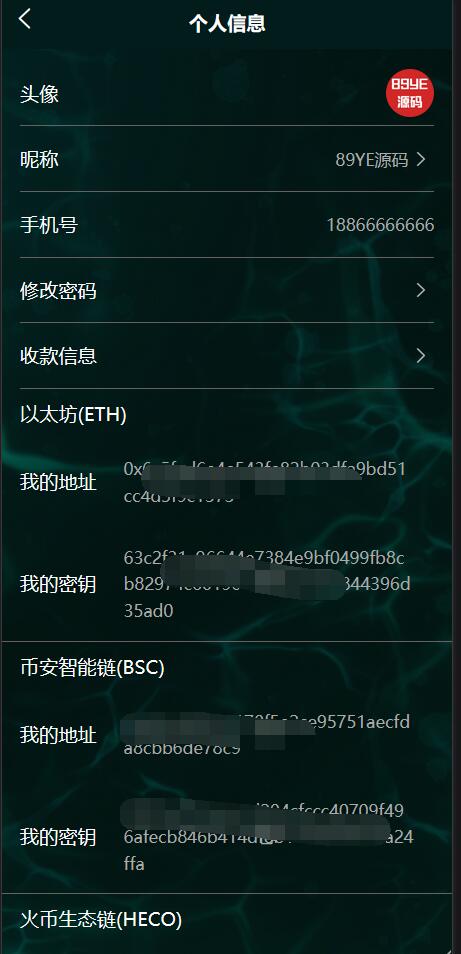Click the 个人信息 page title
This screenshot has width=461, height=954.
(x=227, y=24)
